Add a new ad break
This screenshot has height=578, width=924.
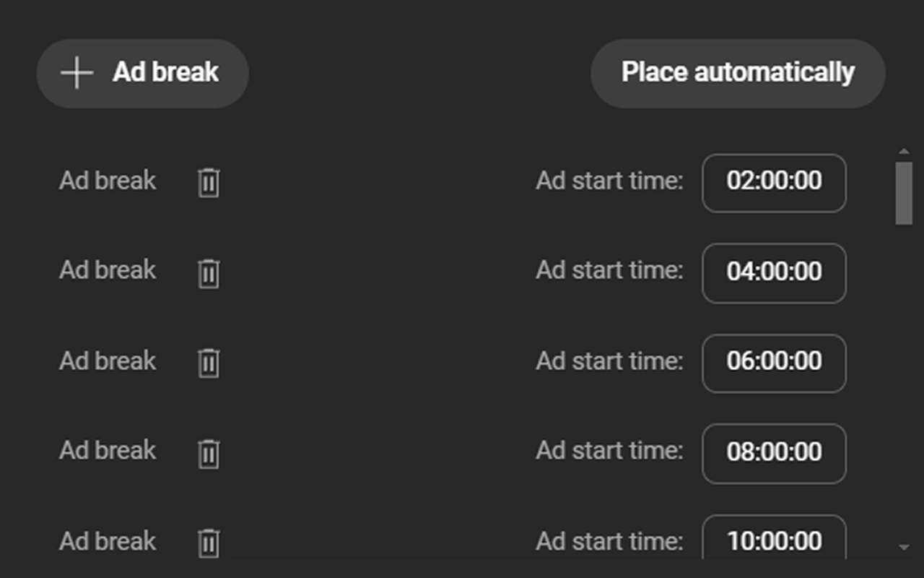coord(142,72)
